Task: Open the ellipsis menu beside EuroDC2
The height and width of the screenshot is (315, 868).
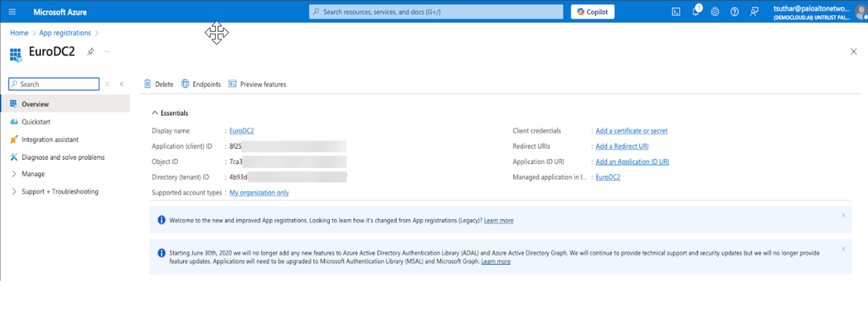Action: point(106,52)
